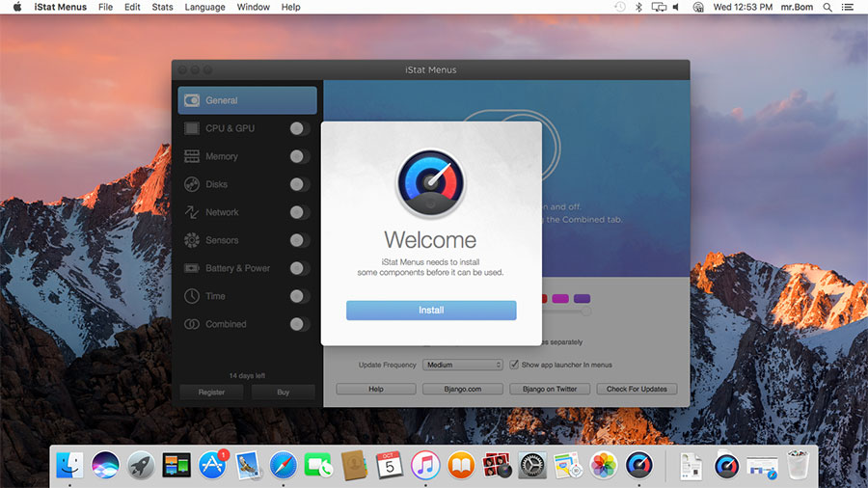
Task: Open the Combined section icon
Action: coord(192,324)
